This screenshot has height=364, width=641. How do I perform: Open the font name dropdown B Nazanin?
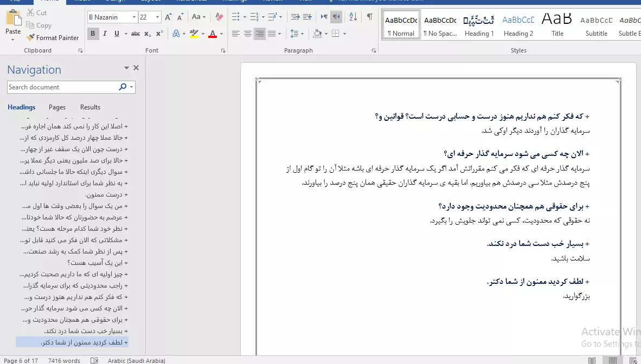[x=134, y=17]
